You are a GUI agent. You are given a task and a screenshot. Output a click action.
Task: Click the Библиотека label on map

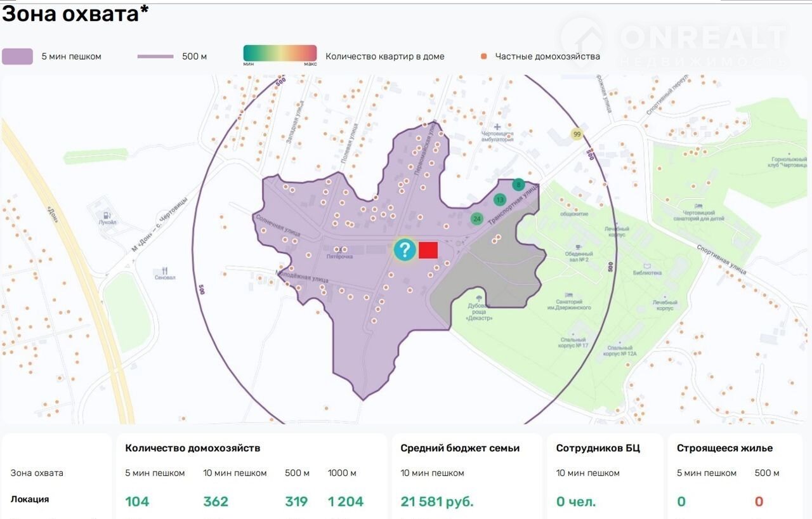click(x=647, y=273)
